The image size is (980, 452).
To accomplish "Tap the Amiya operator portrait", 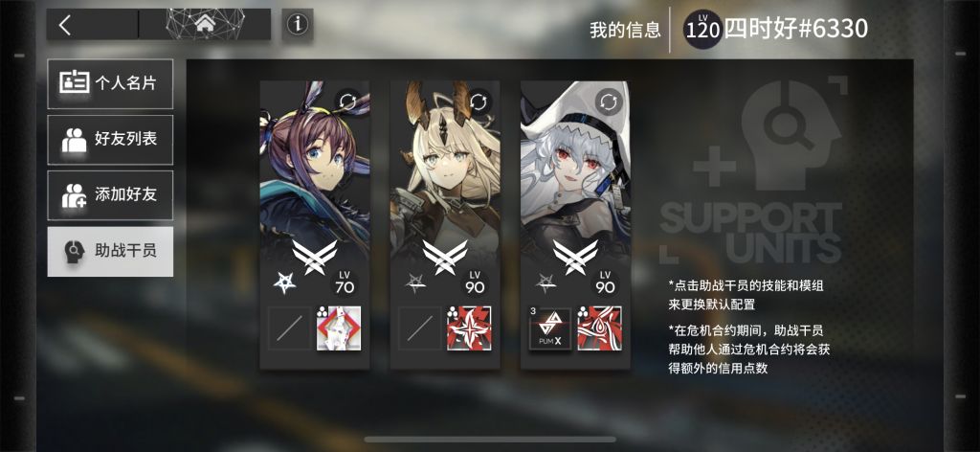I will (x=314, y=181).
